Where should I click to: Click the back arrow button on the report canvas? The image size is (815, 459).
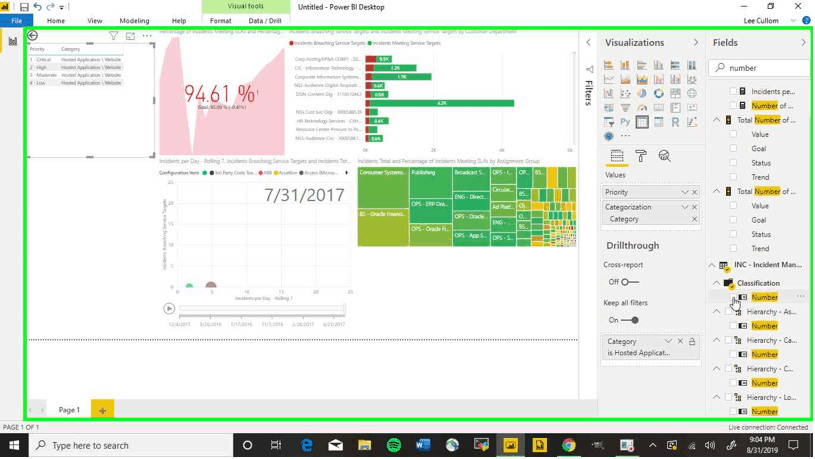click(33, 36)
